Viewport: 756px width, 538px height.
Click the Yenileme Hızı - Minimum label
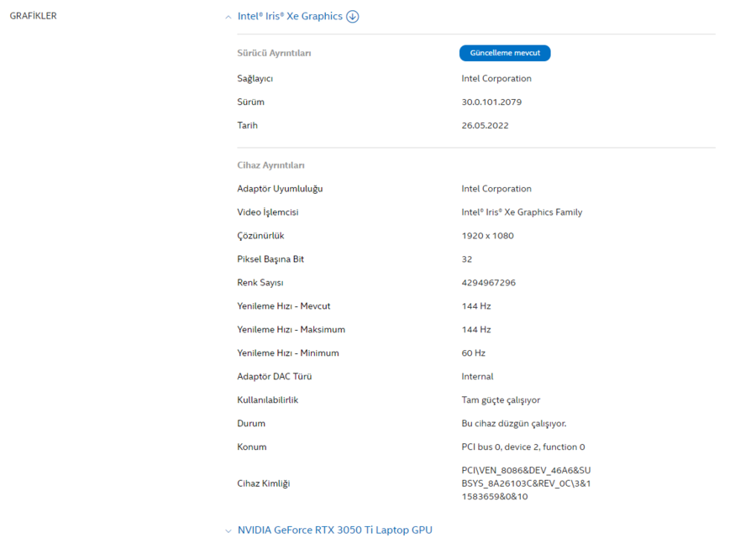[288, 353]
